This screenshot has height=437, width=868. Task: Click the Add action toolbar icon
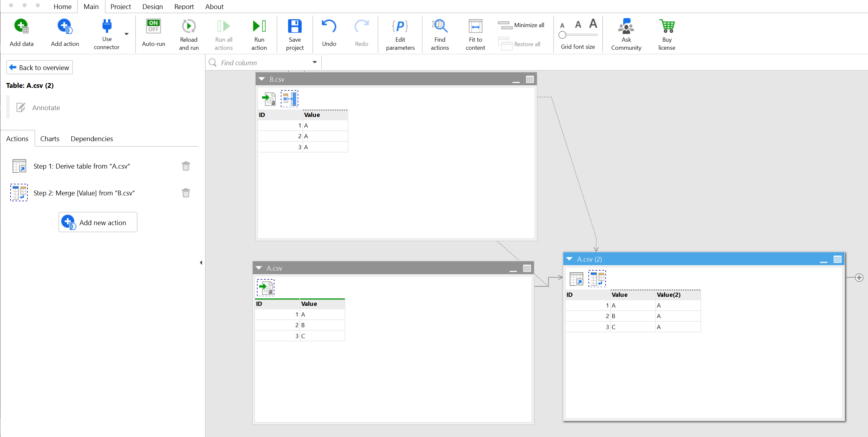(x=65, y=26)
